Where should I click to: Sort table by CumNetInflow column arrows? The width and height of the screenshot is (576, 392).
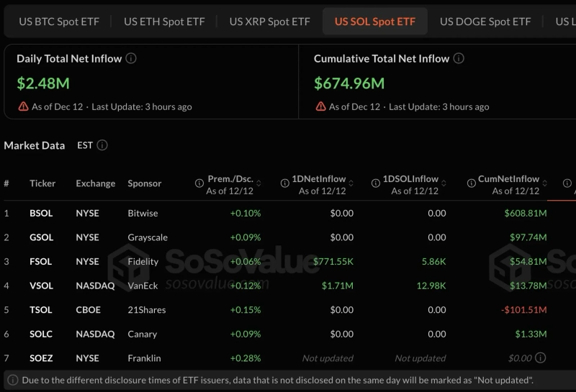[x=546, y=184]
